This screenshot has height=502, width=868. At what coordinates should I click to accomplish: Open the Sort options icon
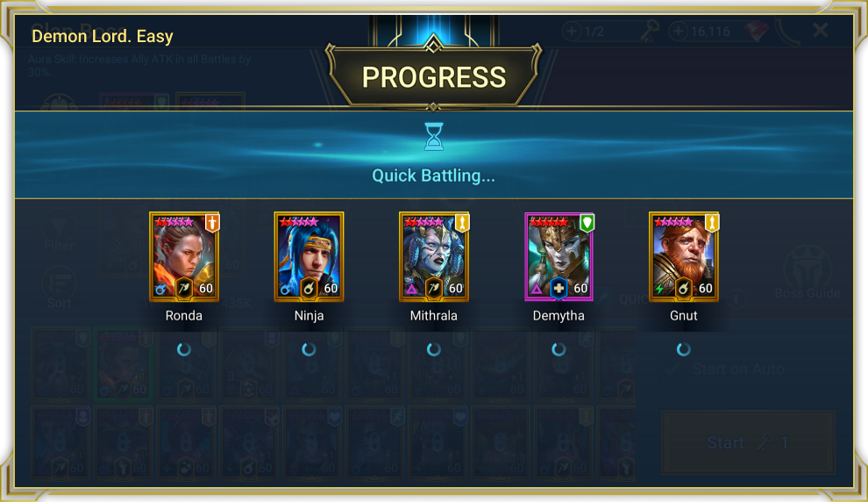coord(59,283)
